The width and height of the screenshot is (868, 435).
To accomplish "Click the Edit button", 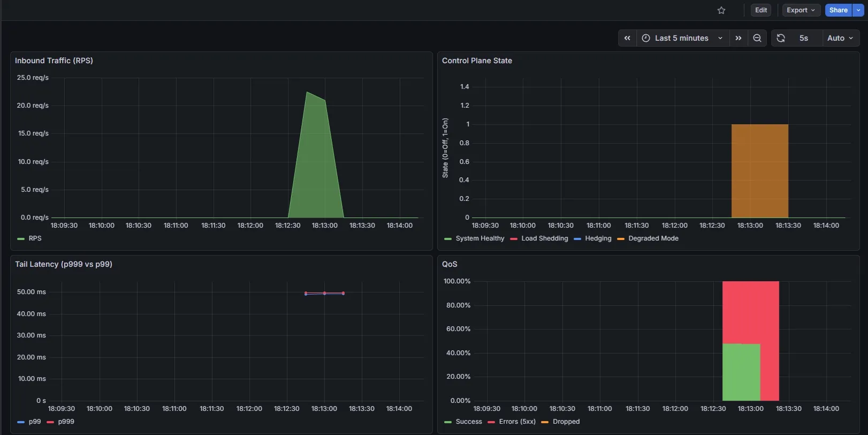I will click(761, 10).
